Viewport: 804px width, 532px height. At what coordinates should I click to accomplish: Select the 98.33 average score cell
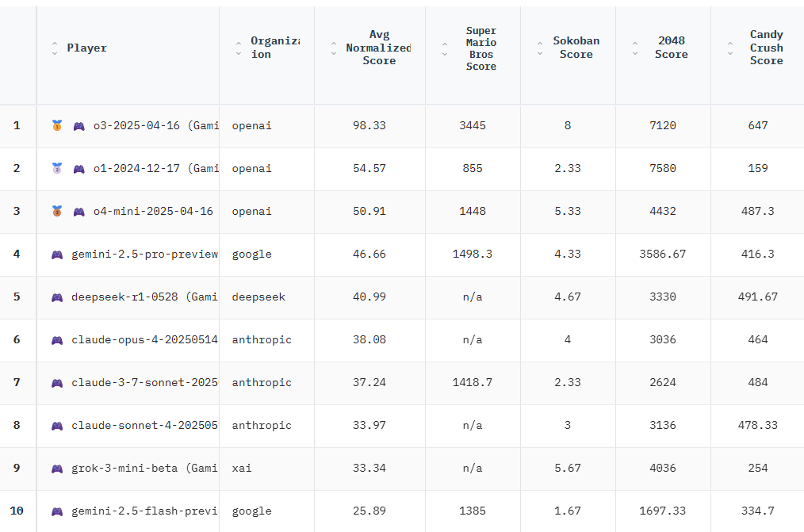coord(369,125)
